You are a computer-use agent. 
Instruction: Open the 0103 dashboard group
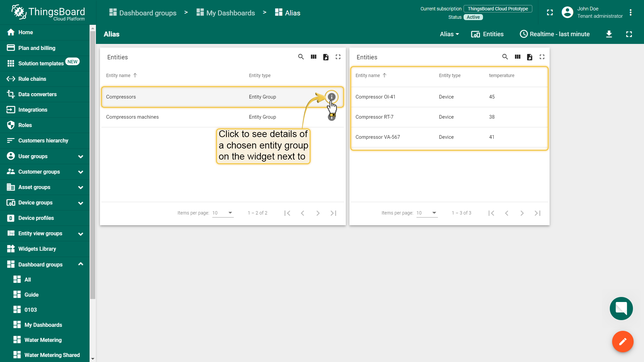pyautogui.click(x=45, y=310)
